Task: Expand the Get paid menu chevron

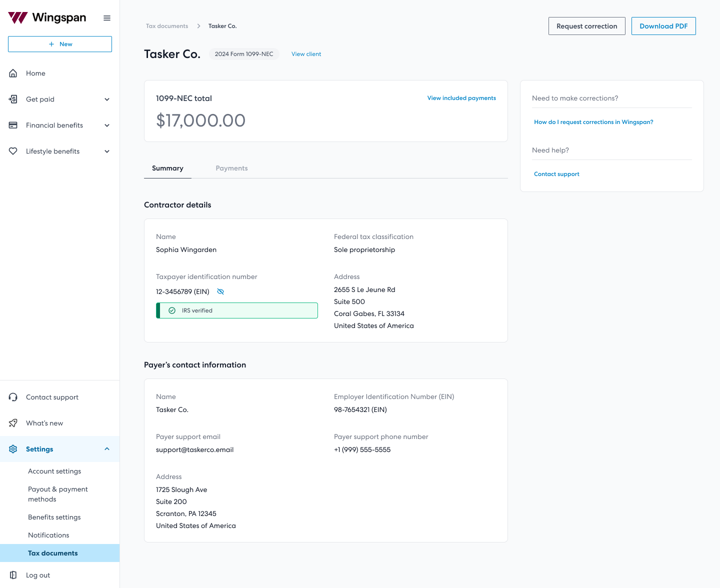Action: 107,99
